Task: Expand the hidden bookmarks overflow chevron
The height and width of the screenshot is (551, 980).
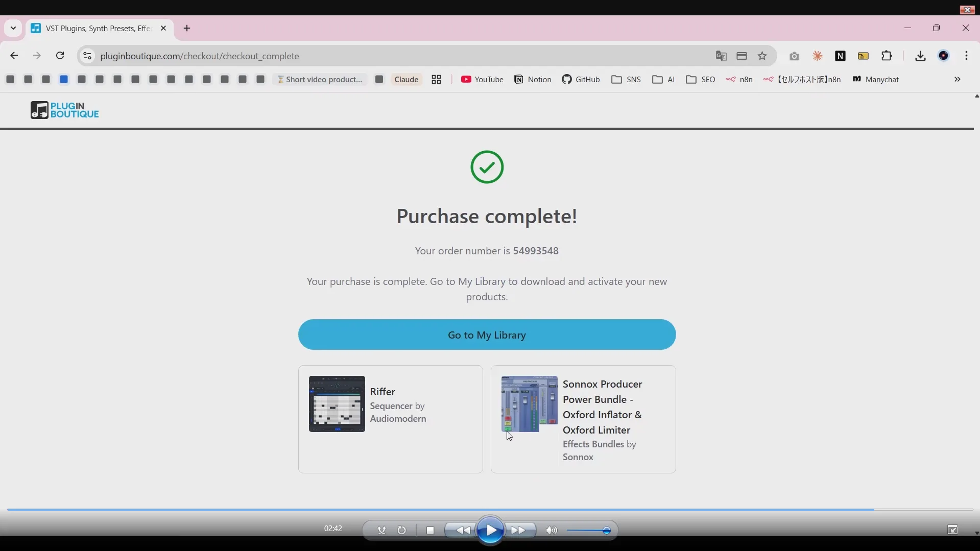Action: (x=958, y=80)
